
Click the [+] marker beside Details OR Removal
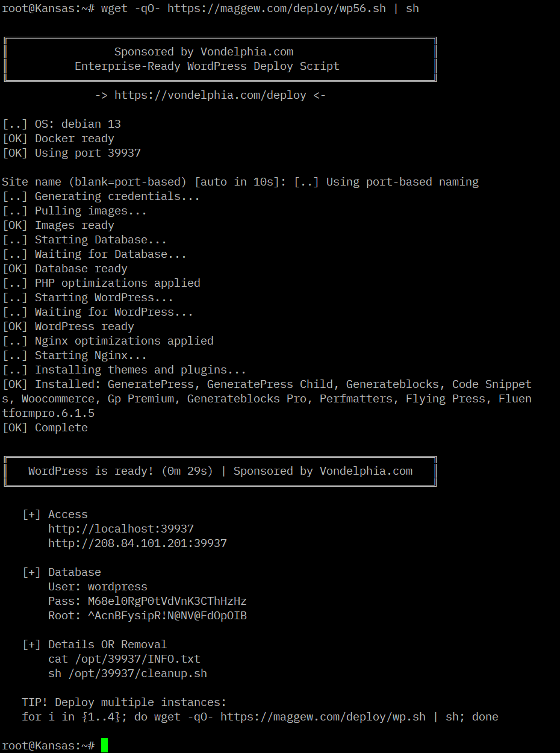(31, 645)
